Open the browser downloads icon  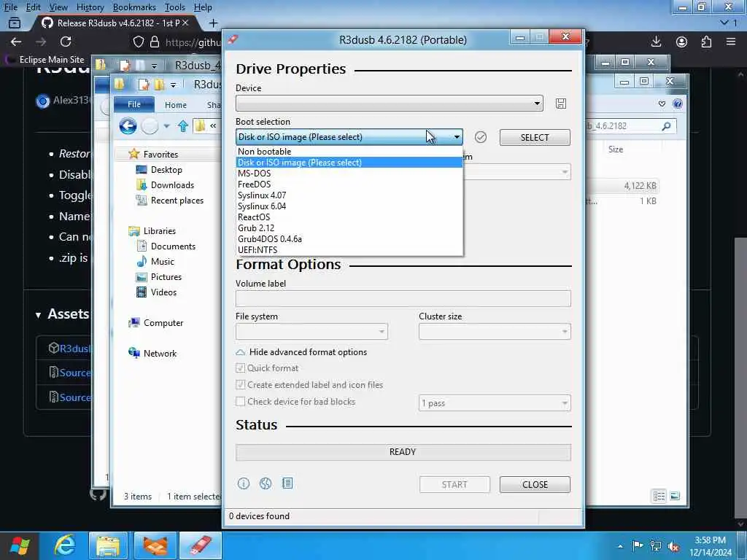[656, 42]
